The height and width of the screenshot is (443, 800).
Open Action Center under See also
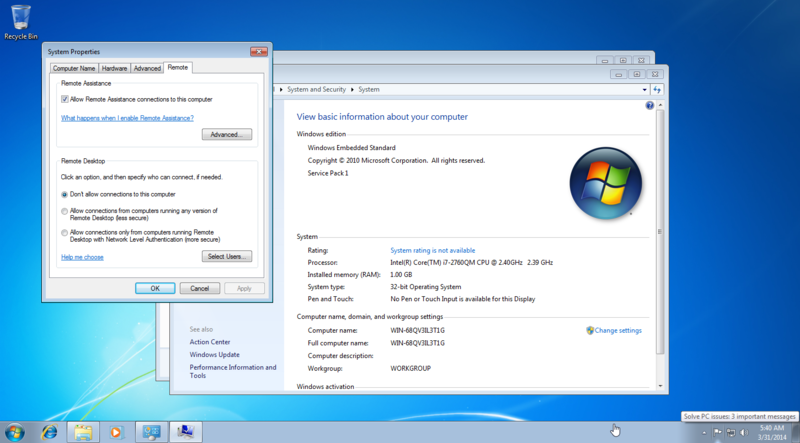(210, 342)
